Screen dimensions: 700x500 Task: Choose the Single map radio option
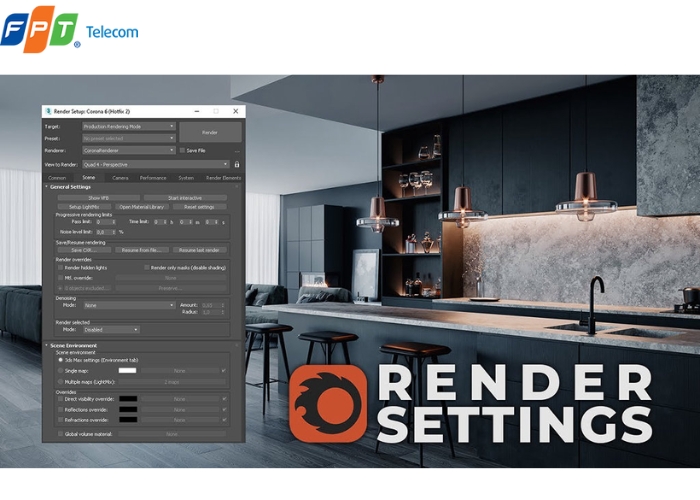[60, 371]
